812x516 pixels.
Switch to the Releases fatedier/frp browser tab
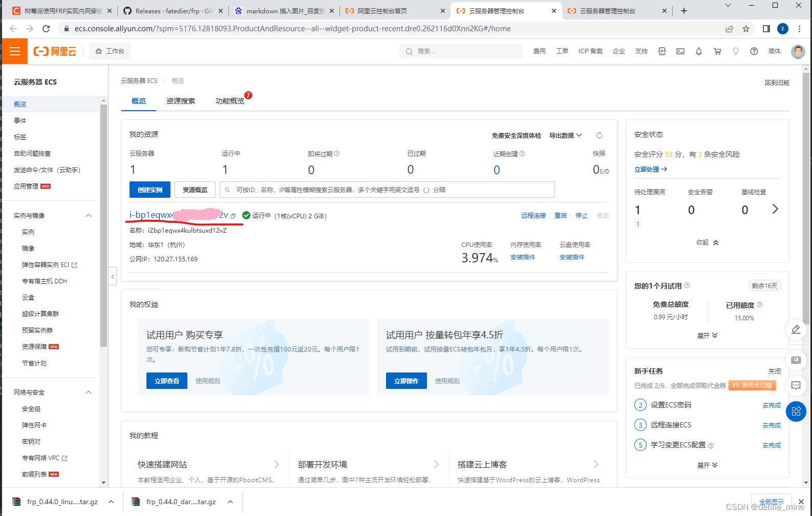tap(174, 11)
